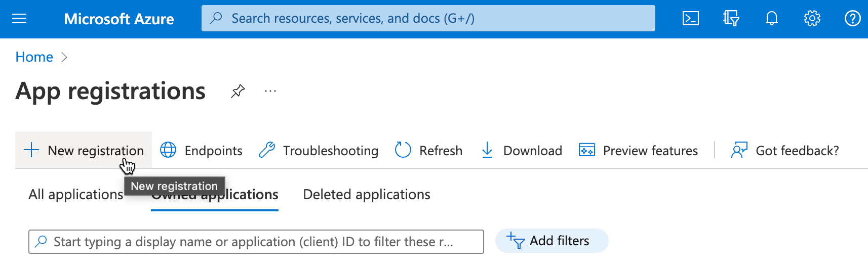Open Troubleshooting from the toolbar
The image size is (868, 271).
click(x=319, y=150)
